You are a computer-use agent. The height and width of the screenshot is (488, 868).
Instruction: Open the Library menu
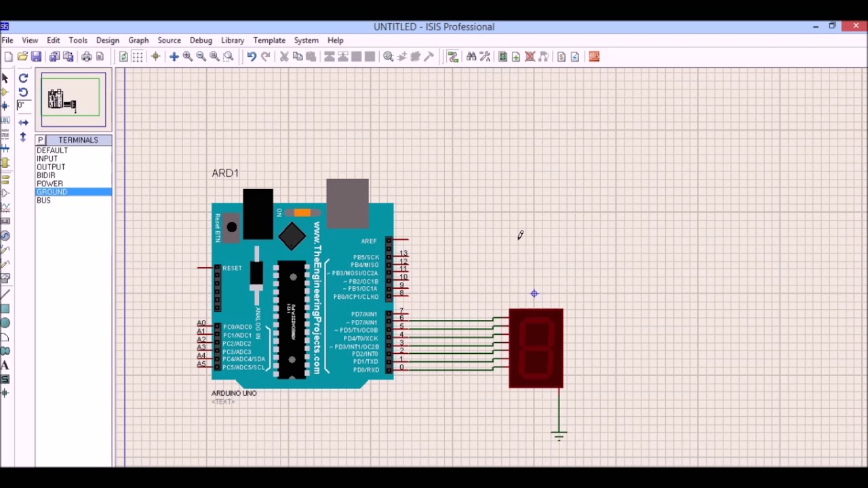click(x=233, y=41)
